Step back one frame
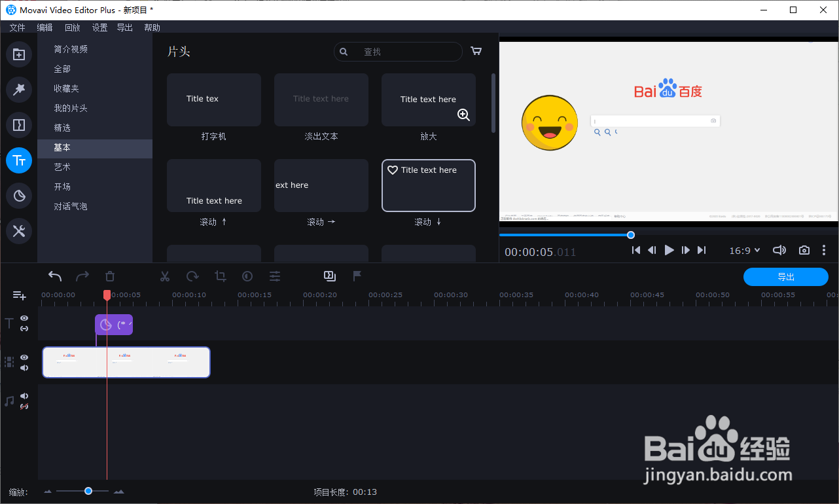 tap(652, 250)
